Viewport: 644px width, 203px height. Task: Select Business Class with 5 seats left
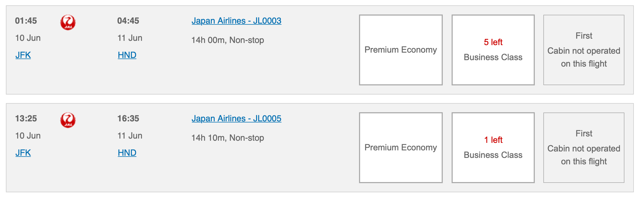pos(493,50)
